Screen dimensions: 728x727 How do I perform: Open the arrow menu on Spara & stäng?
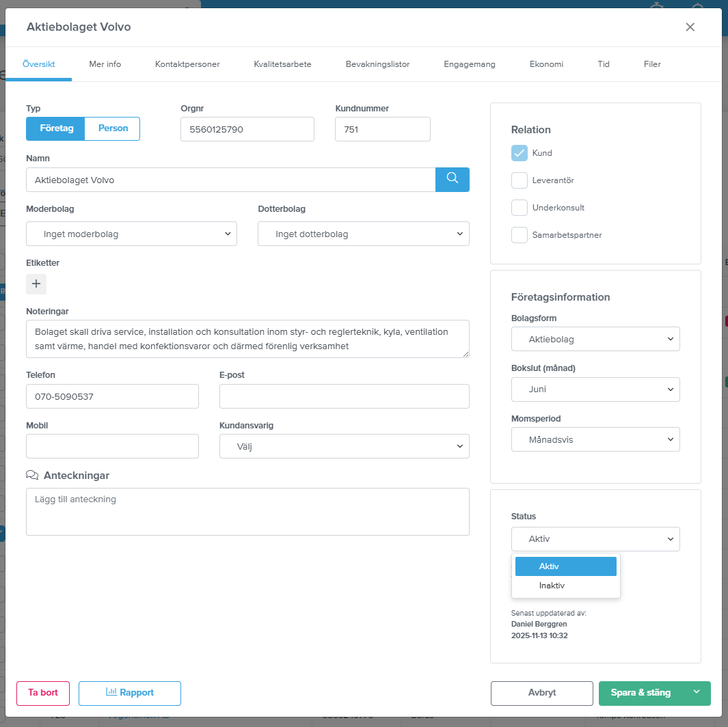pyautogui.click(x=697, y=693)
